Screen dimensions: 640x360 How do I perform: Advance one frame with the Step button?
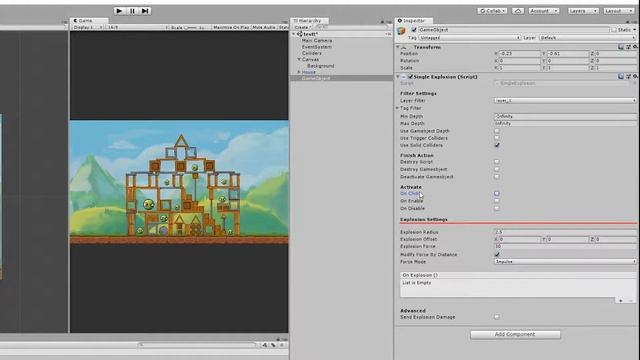(145, 11)
